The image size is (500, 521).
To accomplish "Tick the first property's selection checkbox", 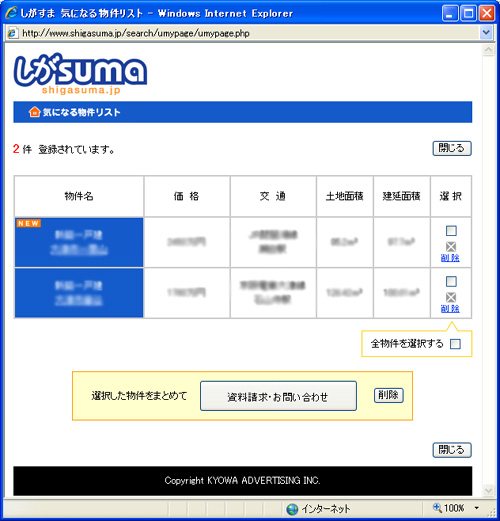I will coord(451,231).
